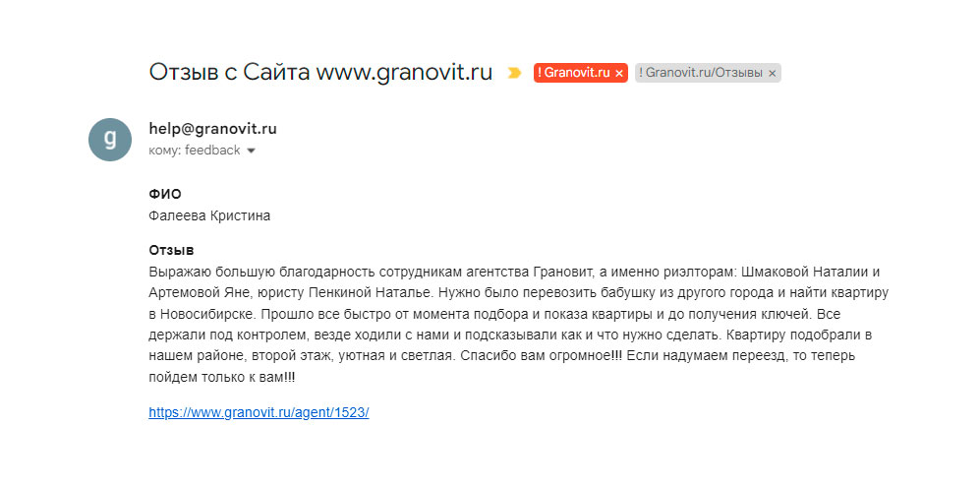Open the gray Granovit.ru/Отзывы label chip
Screen dimensions: 980x488
pyautogui.click(x=701, y=73)
